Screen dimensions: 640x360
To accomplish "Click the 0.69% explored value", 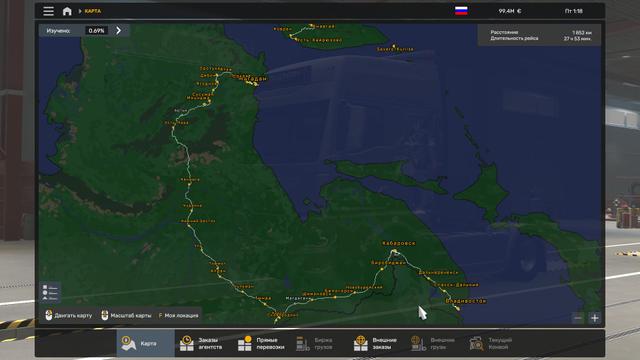I will click(96, 31).
